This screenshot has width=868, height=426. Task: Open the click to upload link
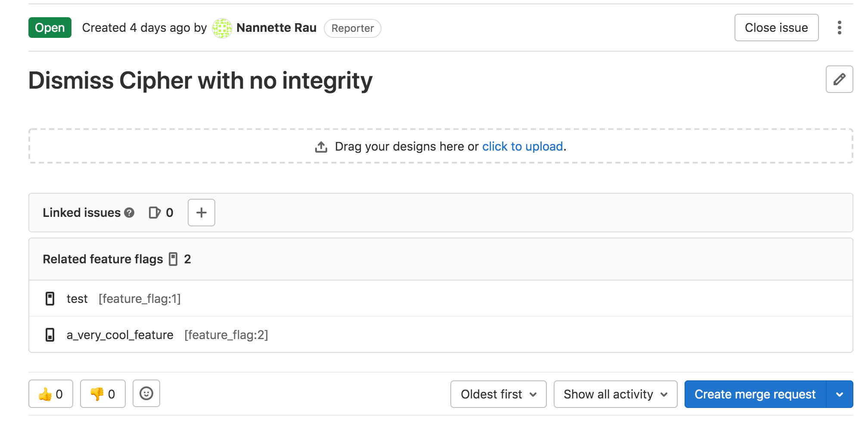522,146
